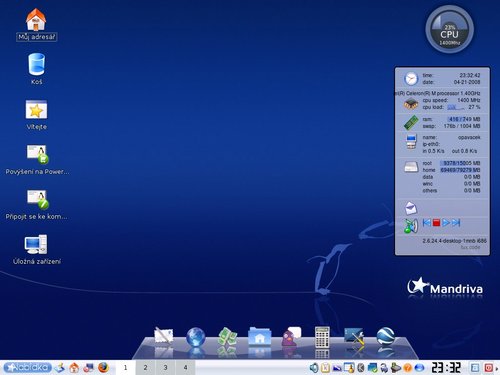The width and height of the screenshot is (500, 375).
Task: Click the audio speaker icon in widget
Action: [x=411, y=226]
